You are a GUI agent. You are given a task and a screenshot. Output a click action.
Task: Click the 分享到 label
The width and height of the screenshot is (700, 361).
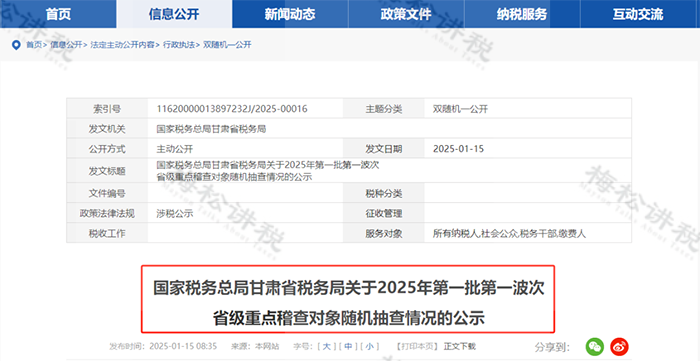[x=553, y=346]
